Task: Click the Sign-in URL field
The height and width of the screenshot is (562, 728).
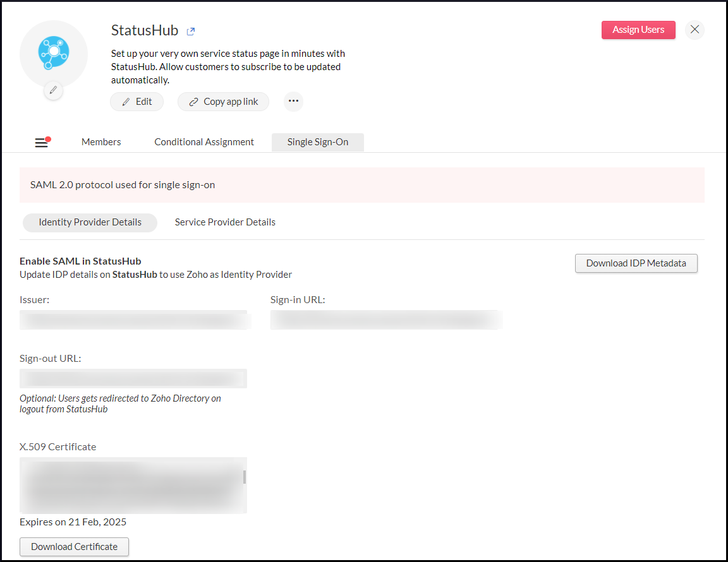Action: (x=384, y=320)
